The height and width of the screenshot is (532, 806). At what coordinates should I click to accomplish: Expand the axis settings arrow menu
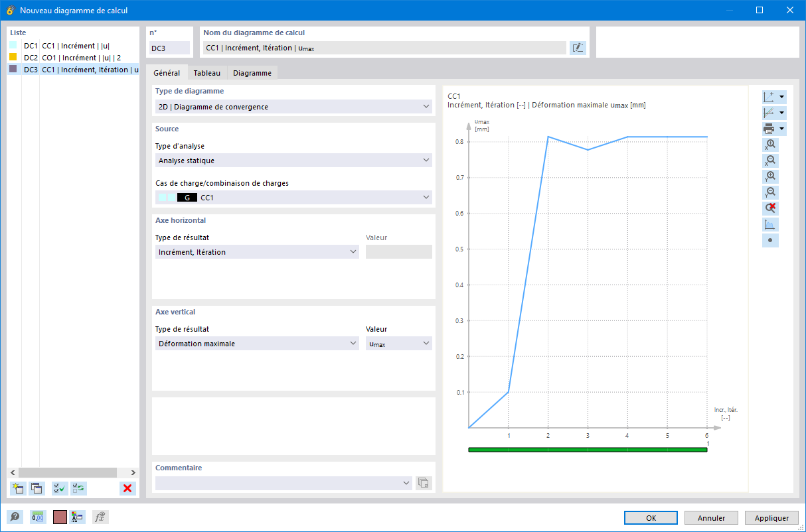pos(782,97)
